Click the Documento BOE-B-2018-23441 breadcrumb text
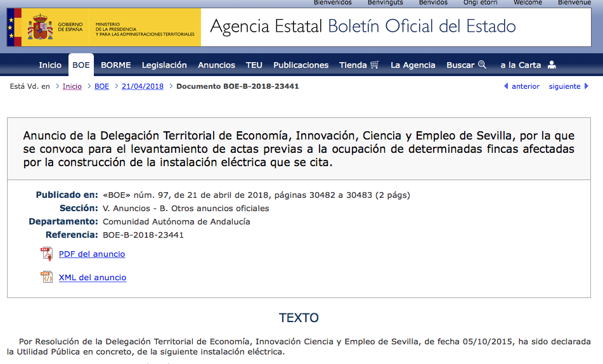Viewport: 603px width, 364px height. pos(237,86)
